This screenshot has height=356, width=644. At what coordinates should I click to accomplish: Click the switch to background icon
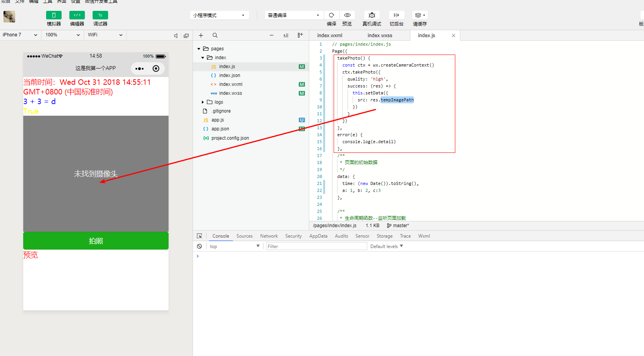396,15
